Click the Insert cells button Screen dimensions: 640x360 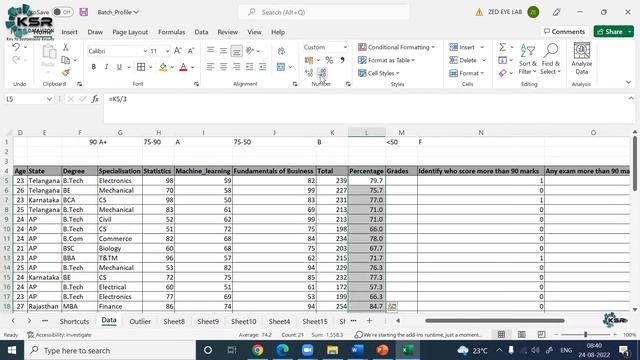tap(462, 47)
